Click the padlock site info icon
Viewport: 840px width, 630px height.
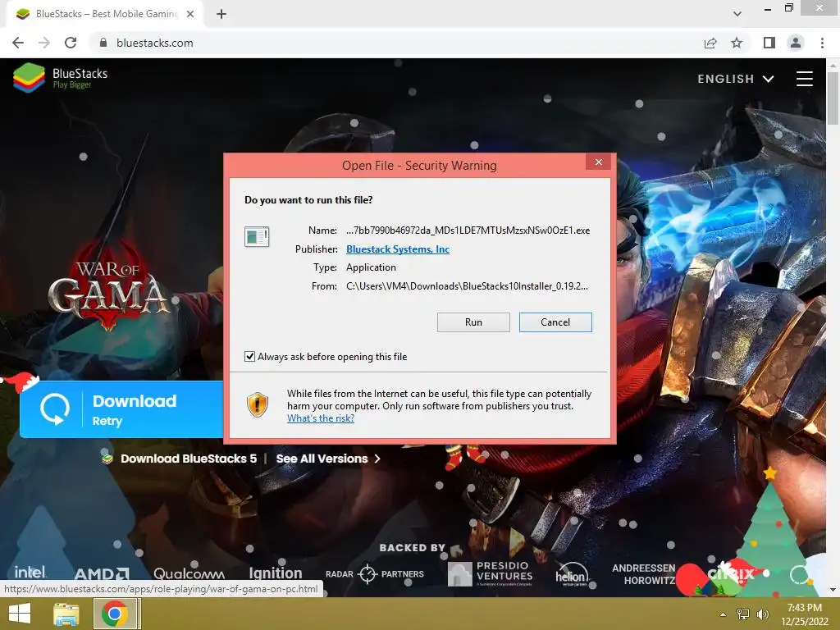[103, 43]
